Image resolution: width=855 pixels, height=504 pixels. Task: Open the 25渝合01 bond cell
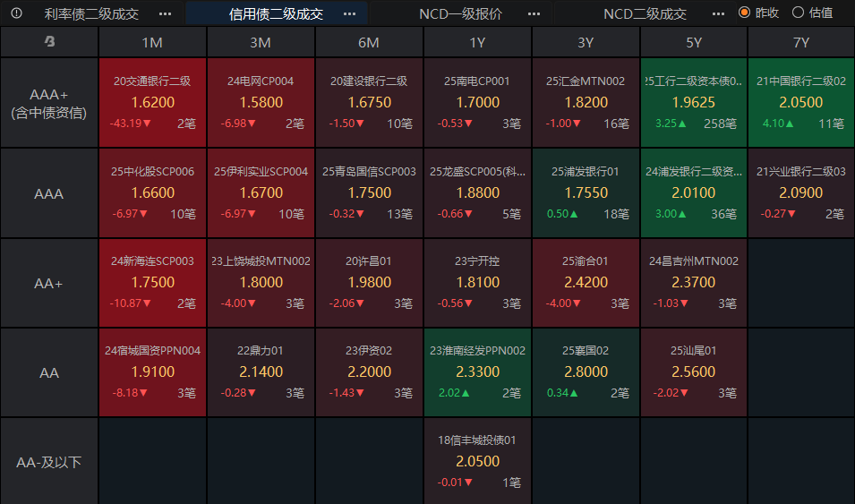click(586, 283)
